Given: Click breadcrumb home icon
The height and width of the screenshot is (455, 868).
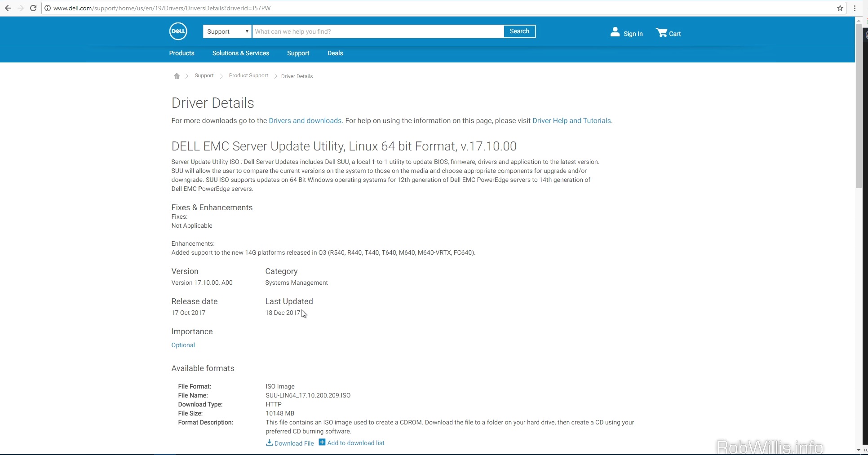Looking at the screenshot, I should point(177,76).
